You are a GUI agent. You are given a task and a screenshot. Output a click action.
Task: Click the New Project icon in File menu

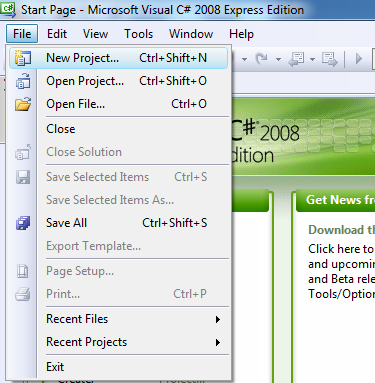[x=23, y=58]
